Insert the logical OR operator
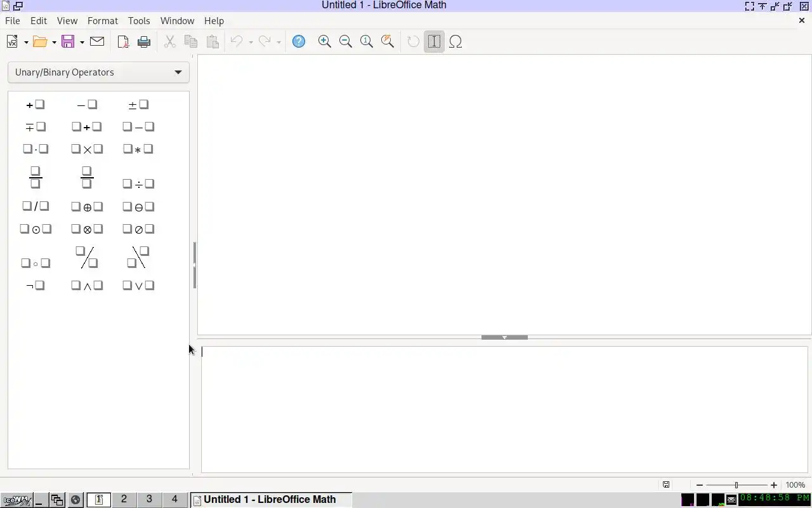The height and width of the screenshot is (508, 812). 138,286
